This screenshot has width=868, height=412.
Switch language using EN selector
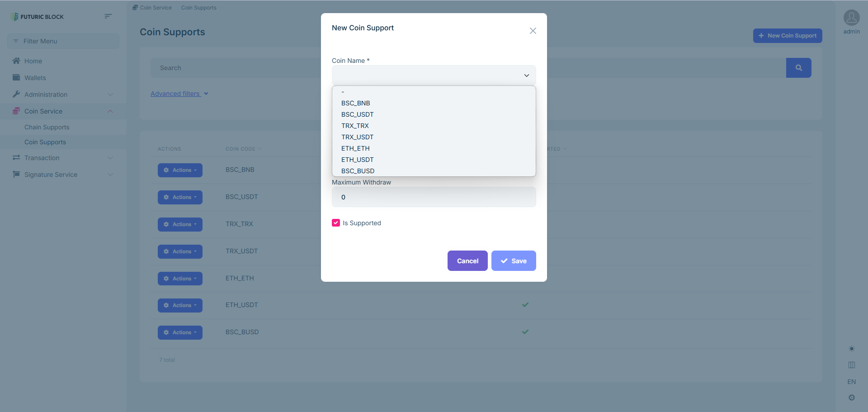pyautogui.click(x=851, y=382)
